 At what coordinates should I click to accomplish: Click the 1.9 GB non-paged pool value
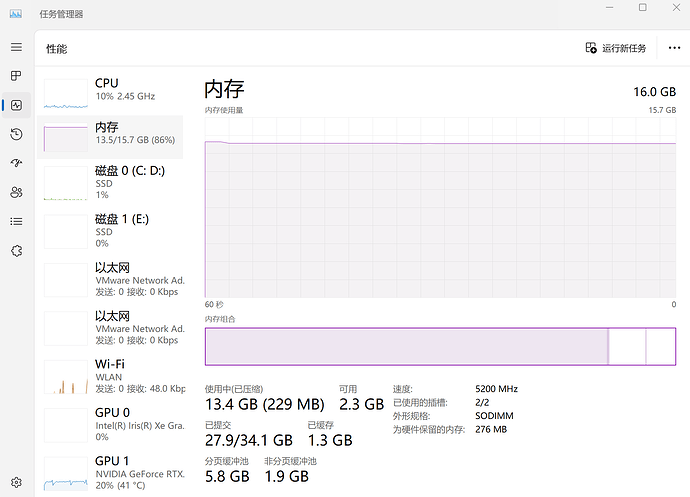(x=286, y=476)
